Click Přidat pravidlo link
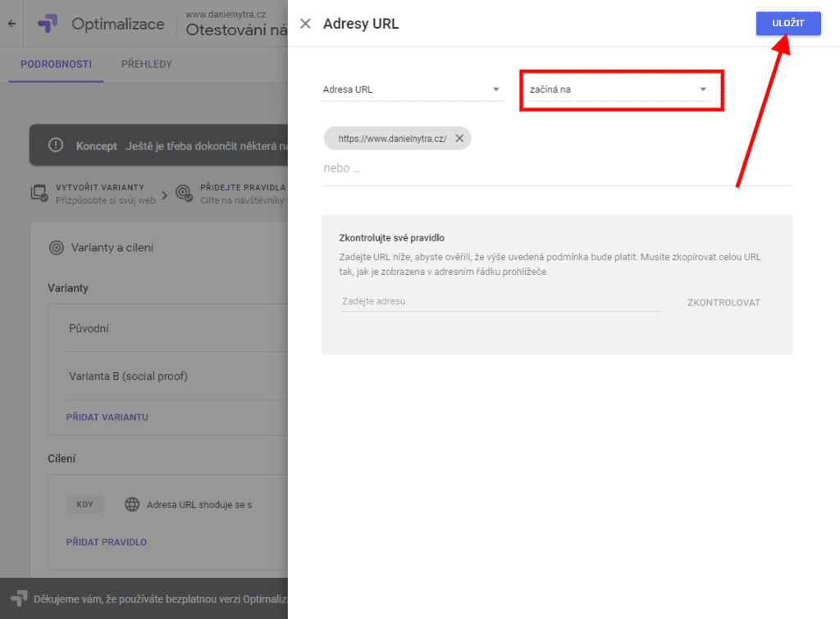Viewport: 840px width, 619px height. click(x=106, y=542)
